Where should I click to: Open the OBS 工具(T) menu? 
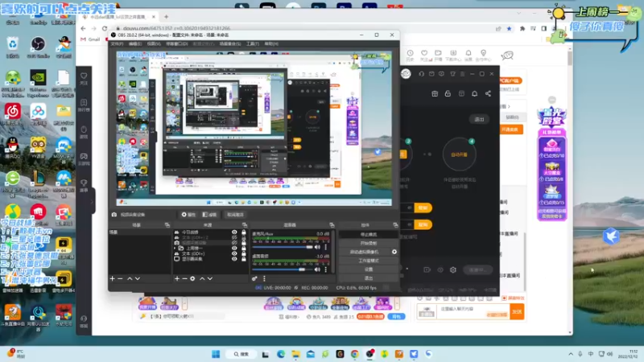[x=253, y=43]
